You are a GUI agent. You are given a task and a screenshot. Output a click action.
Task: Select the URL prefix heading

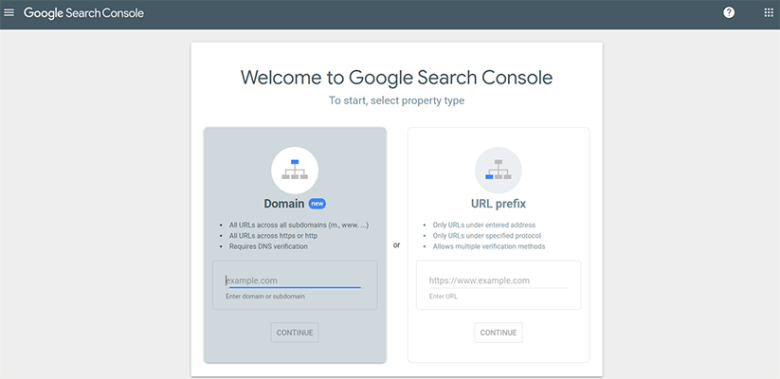tap(498, 203)
